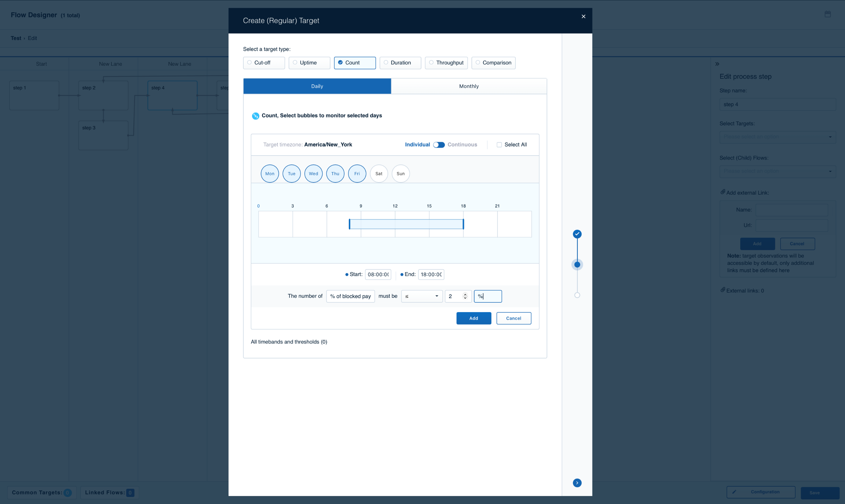This screenshot has width=845, height=504.
Task: Click the selected timeband bar
Action: (x=407, y=224)
